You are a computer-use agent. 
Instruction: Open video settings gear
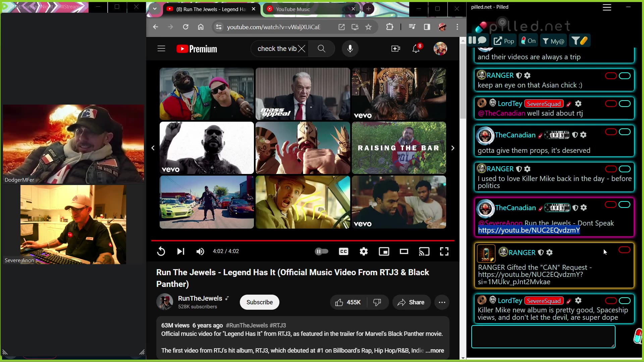coord(364,251)
